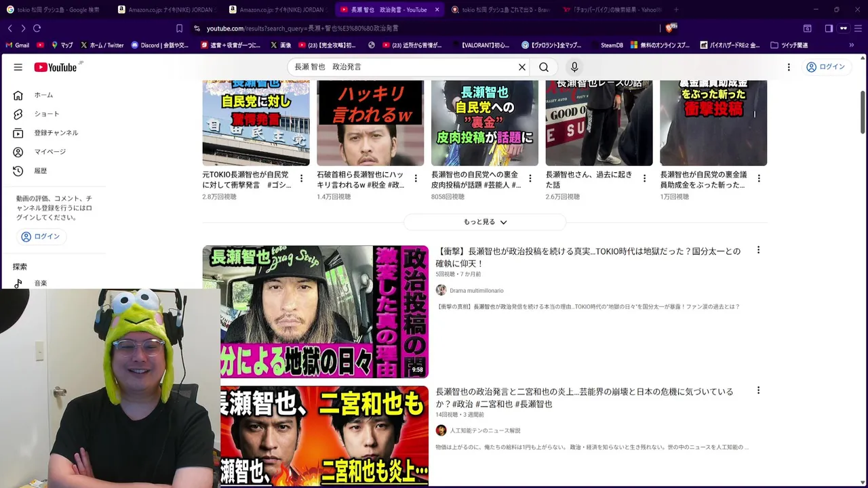Expand shorts shelf with もっと見る
This screenshot has height=488, width=868.
[485, 222]
